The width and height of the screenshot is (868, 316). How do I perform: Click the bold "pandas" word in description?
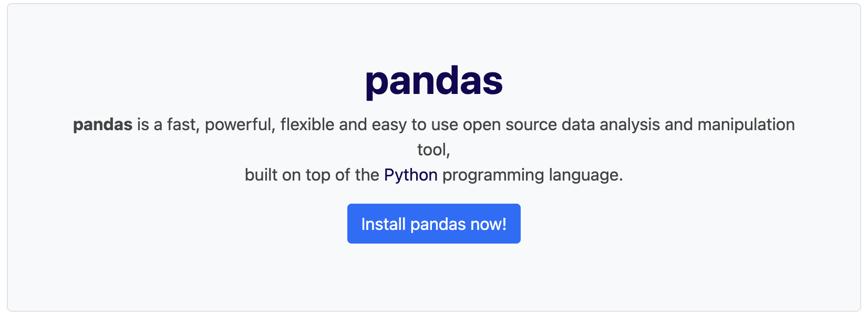point(102,124)
